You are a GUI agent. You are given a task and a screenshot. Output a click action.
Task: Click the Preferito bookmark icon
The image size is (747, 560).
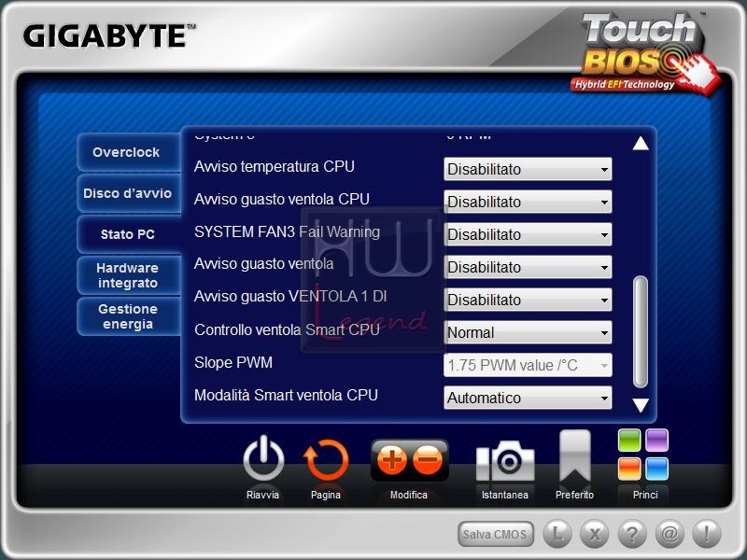[x=575, y=457]
